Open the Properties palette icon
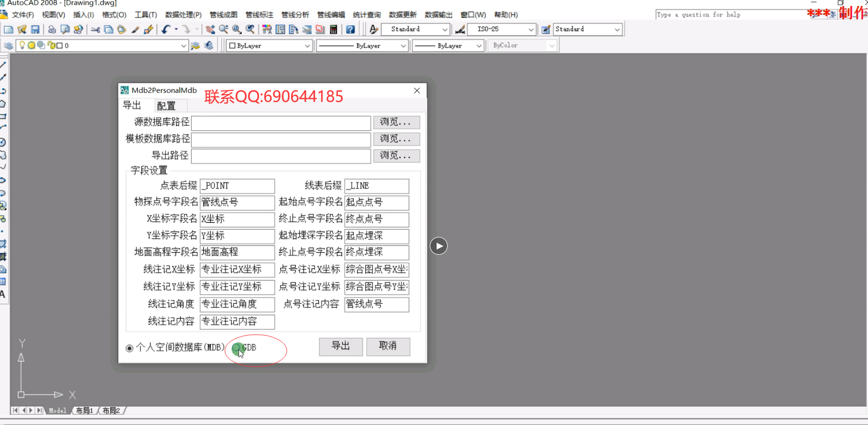 (267, 29)
